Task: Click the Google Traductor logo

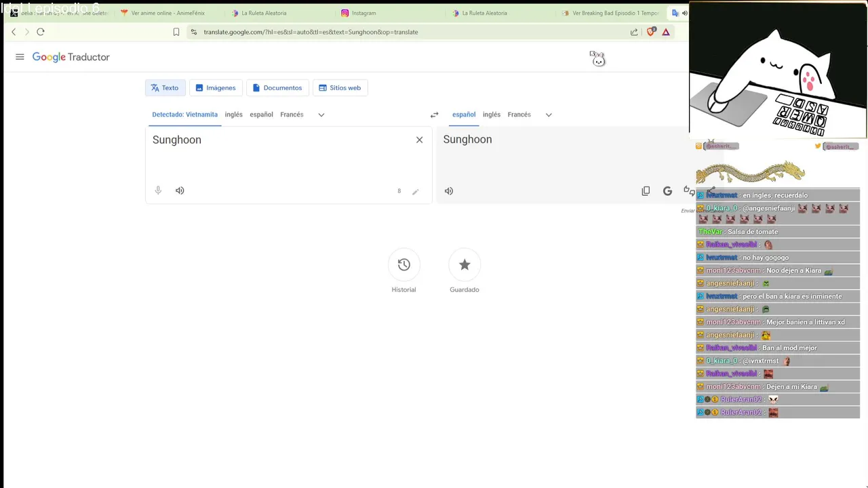Action: point(71,57)
